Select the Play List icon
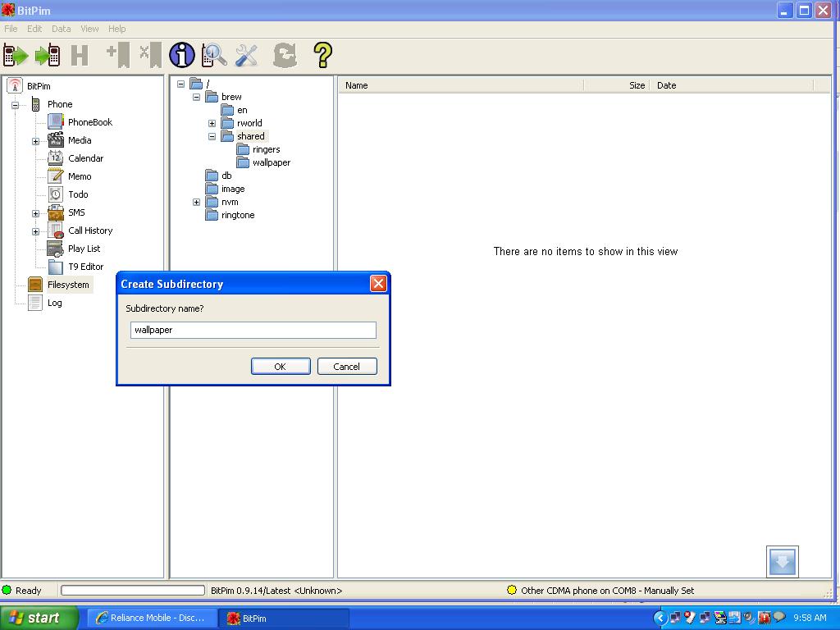840x630 pixels. click(56, 249)
